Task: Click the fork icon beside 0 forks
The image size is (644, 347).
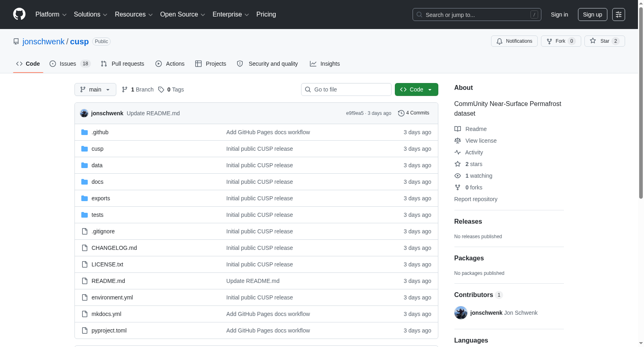Action: pos(458,187)
